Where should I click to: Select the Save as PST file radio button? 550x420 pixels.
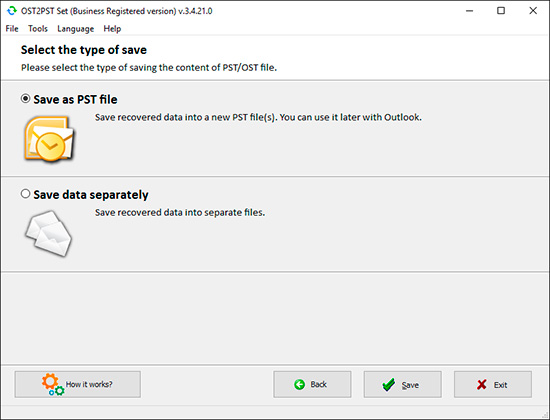[25, 99]
